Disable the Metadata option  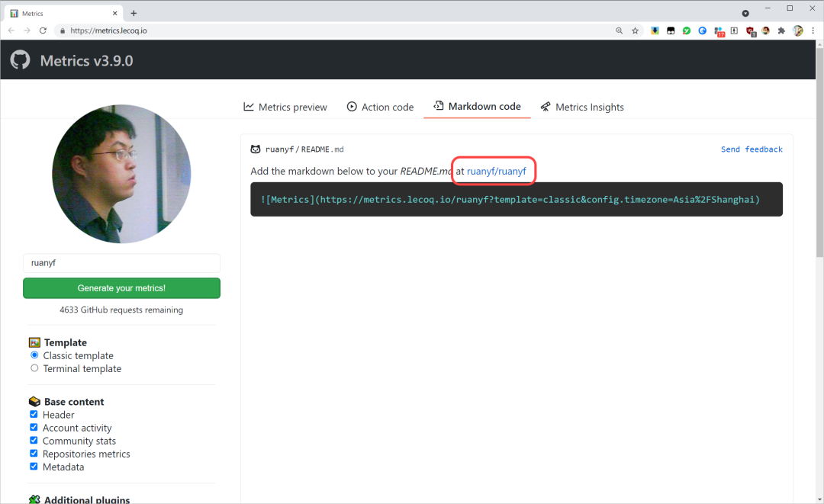point(34,466)
